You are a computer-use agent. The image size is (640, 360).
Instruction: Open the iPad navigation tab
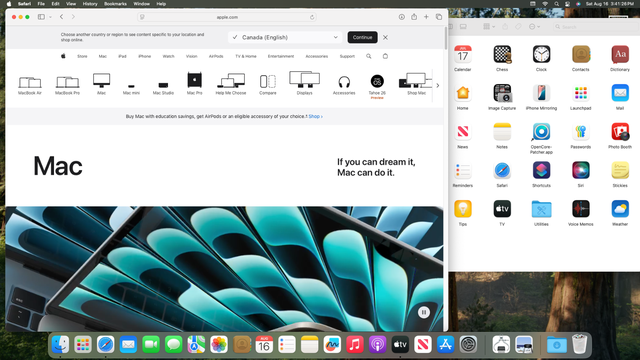point(122,56)
